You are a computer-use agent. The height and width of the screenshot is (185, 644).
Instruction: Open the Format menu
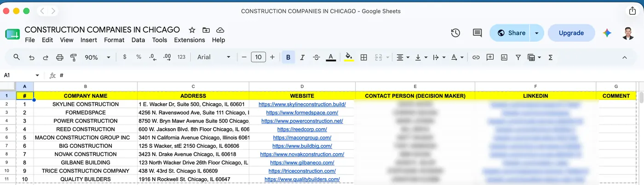pos(114,40)
